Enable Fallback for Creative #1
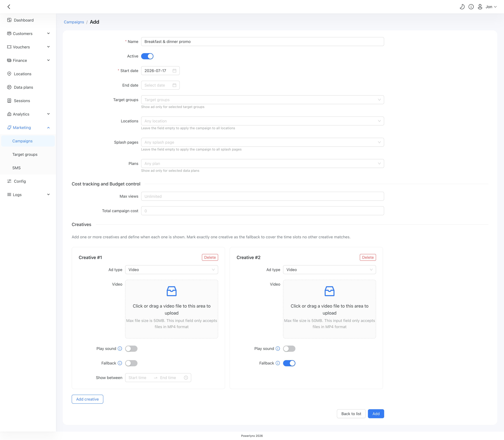Viewport: 504px width, 440px height. pyautogui.click(x=131, y=363)
